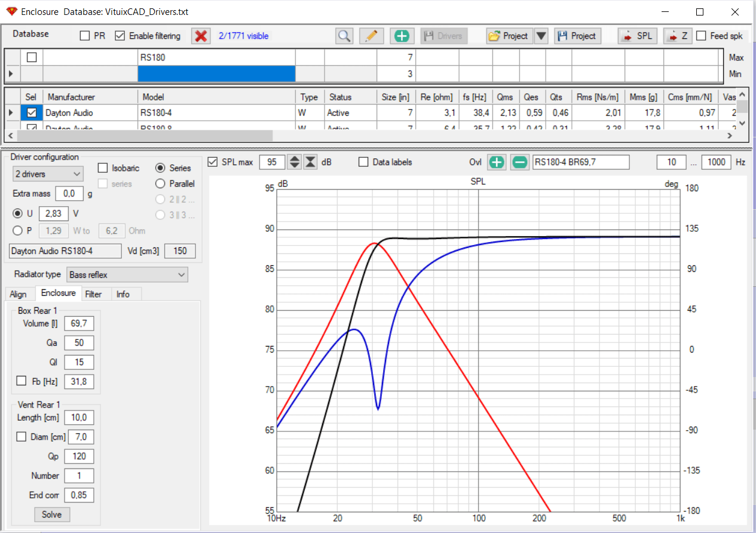Image resolution: width=756 pixels, height=533 pixels.
Task: Adjust the SPL max up/down stepper
Action: 295,162
